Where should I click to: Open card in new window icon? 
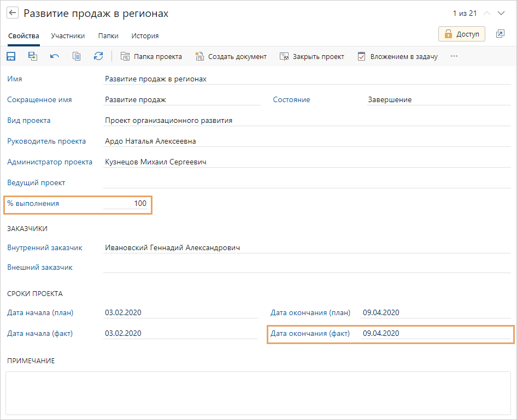[x=500, y=34]
